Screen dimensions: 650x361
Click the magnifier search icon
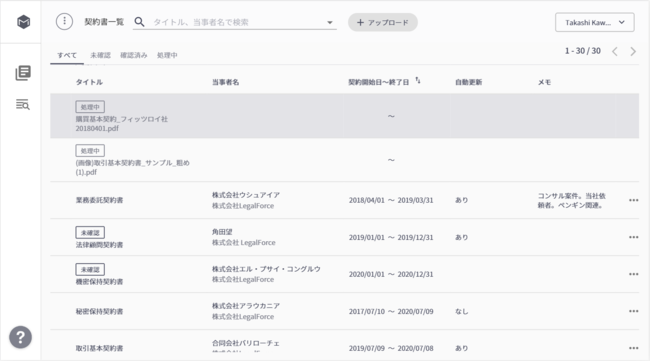click(x=140, y=22)
